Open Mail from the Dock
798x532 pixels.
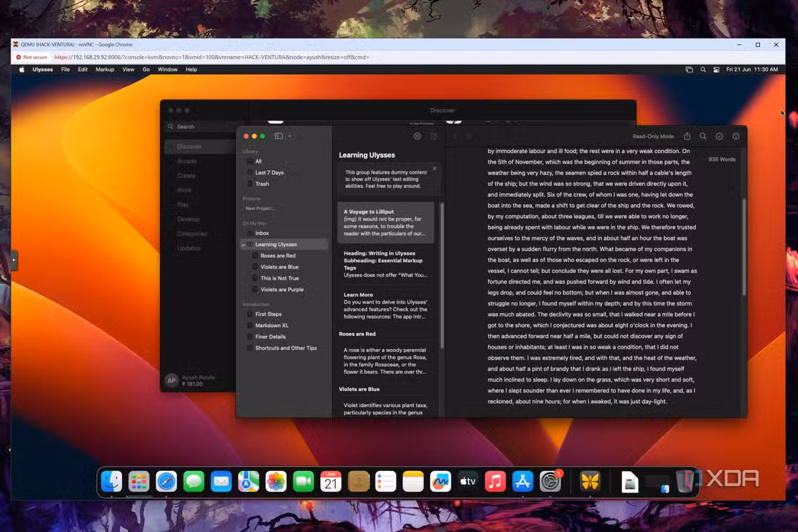[221, 482]
